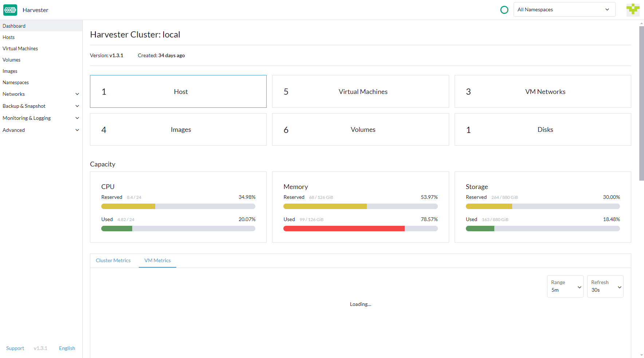
Task: Click the red Memory Used bar
Action: click(344, 229)
